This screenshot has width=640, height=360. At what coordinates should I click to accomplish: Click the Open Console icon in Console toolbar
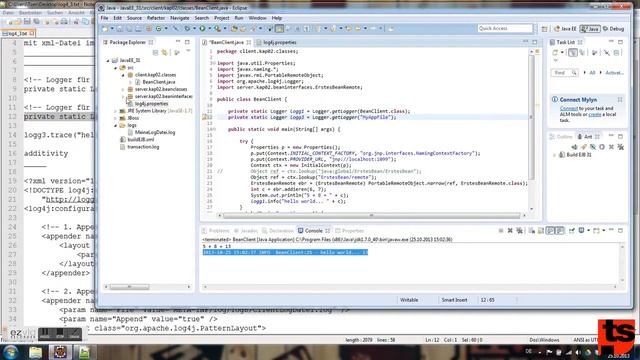pyautogui.click(x=597, y=231)
